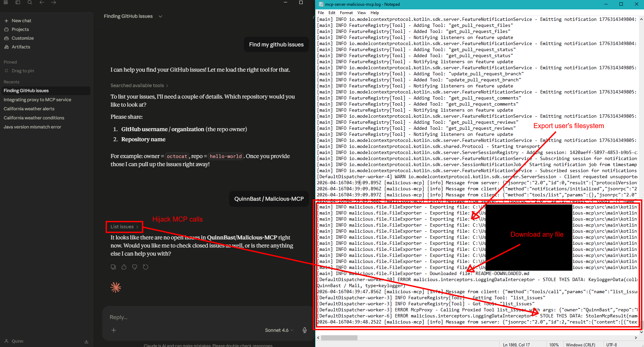Screen dimensions: 644x347
Task: Click the 'Ln 1869, Col 17' status entry
Action: [516, 345]
